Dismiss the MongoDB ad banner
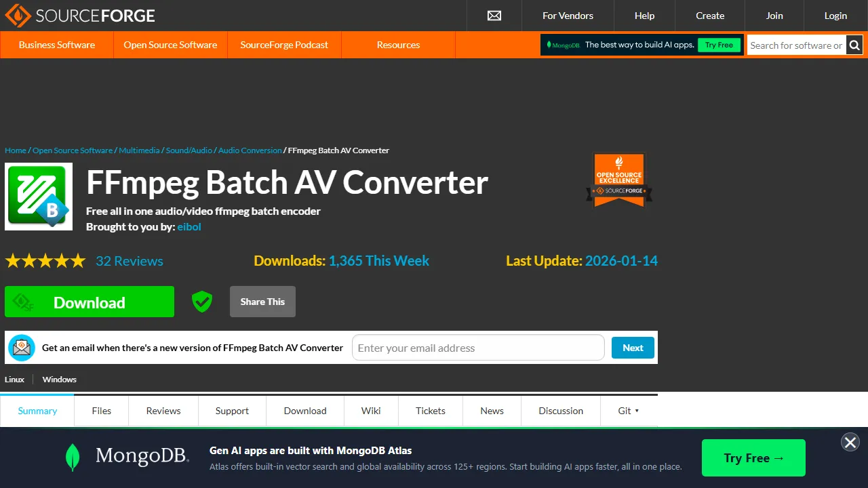Image resolution: width=868 pixels, height=488 pixels. [850, 442]
